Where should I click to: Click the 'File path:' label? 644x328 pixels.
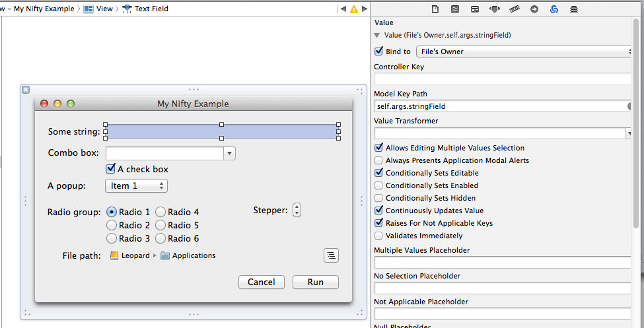(82, 255)
